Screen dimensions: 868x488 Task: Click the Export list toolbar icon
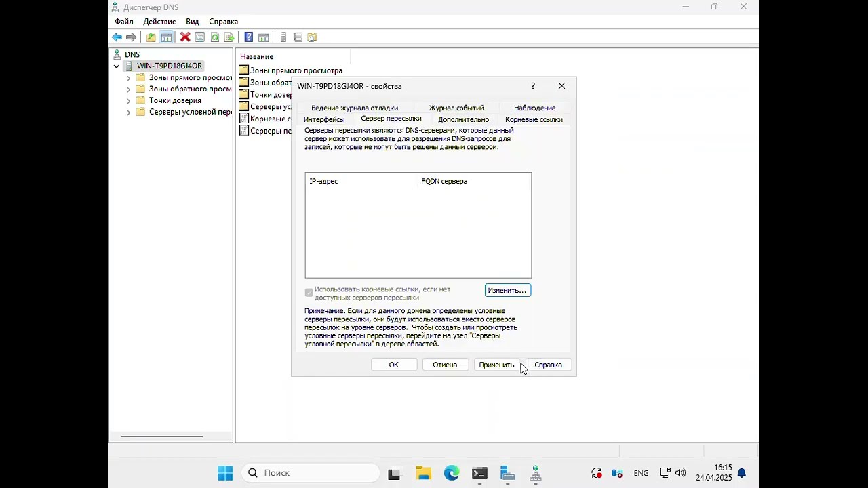click(x=229, y=37)
